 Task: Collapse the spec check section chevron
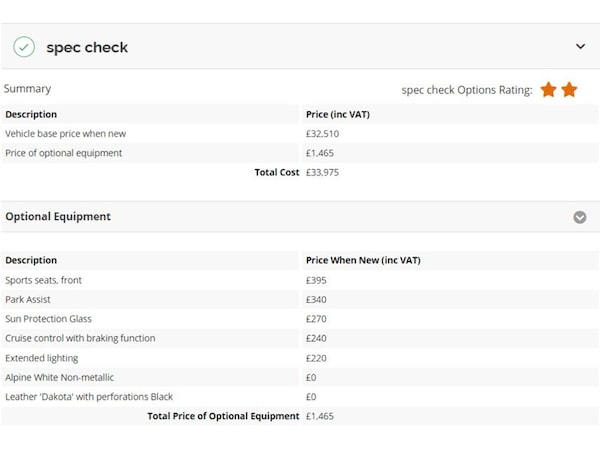(580, 46)
